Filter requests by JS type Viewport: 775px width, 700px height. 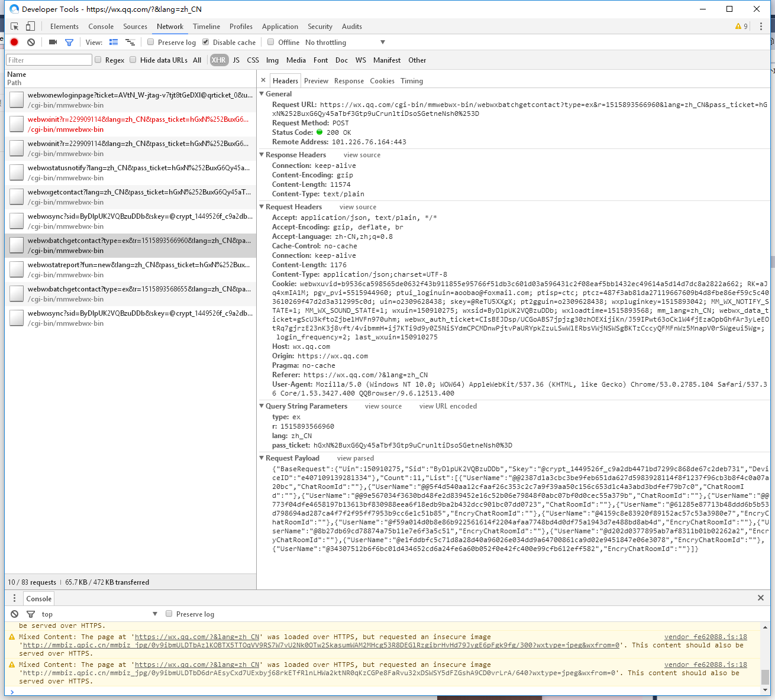[236, 60]
